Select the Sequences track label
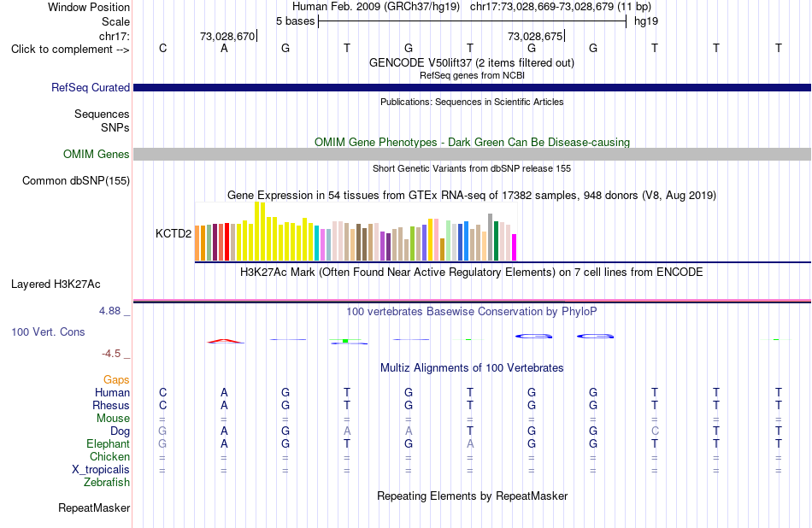Viewport: 812px width, 528px height. point(102,114)
